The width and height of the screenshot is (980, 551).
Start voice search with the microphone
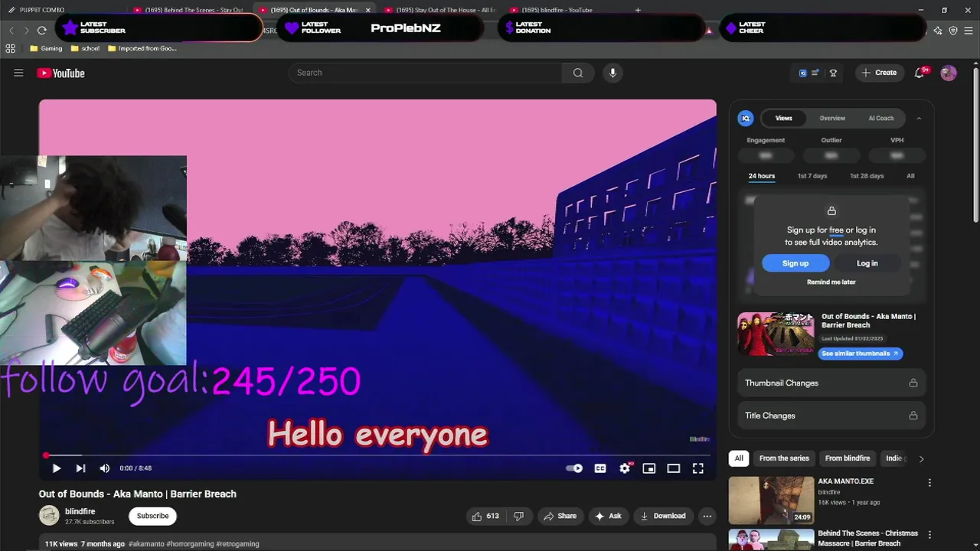612,73
